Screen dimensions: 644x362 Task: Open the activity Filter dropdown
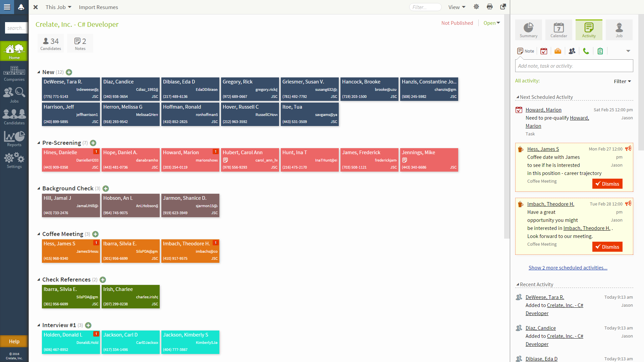[x=622, y=81]
